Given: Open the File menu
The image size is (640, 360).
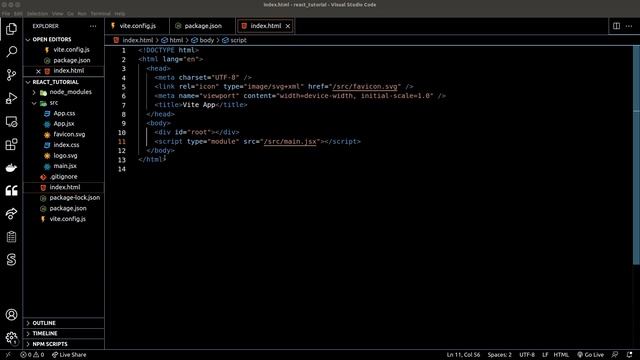Looking at the screenshot, I should 6,13.
